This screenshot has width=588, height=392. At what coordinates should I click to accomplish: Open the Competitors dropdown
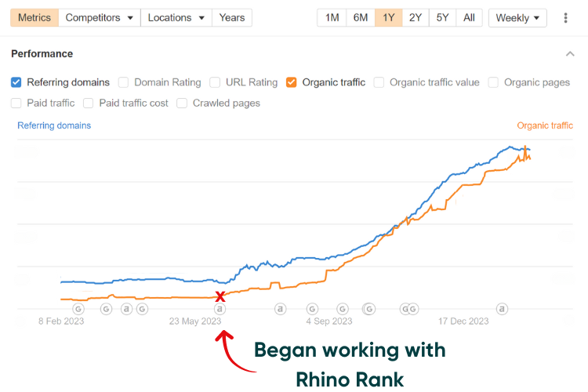click(x=100, y=17)
